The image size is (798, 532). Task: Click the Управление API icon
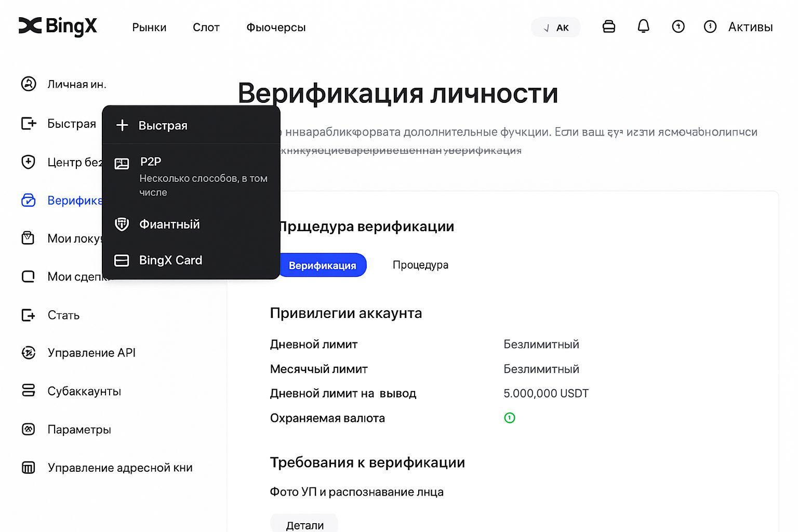click(x=29, y=353)
